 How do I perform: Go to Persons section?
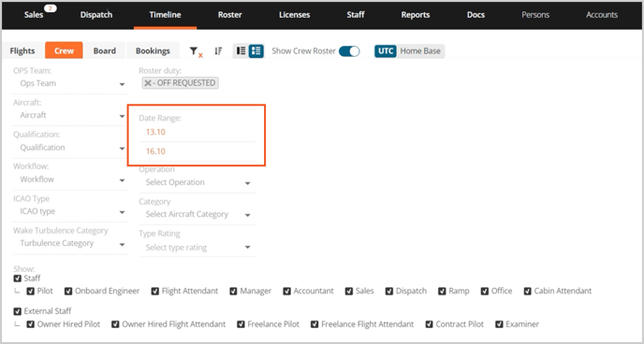(535, 15)
